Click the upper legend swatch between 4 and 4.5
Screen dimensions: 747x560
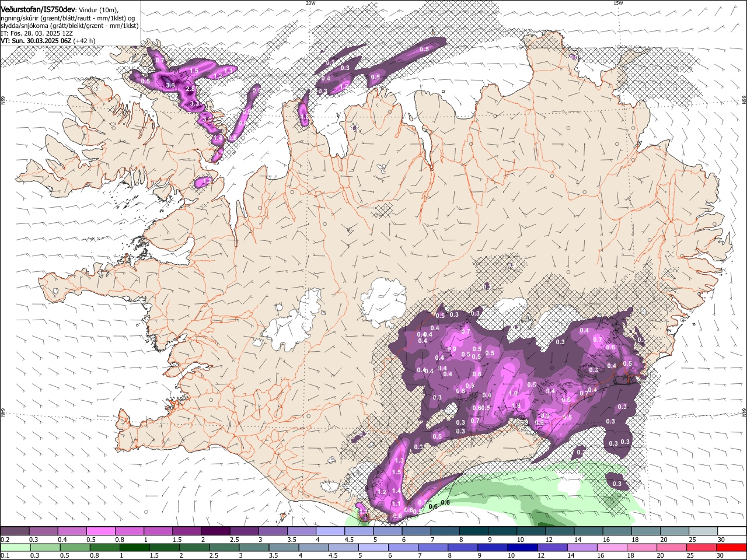pos(330,531)
